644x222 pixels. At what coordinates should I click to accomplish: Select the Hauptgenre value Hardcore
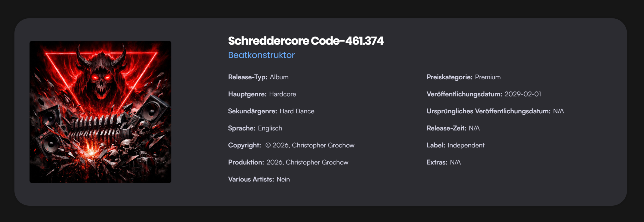pos(283,94)
